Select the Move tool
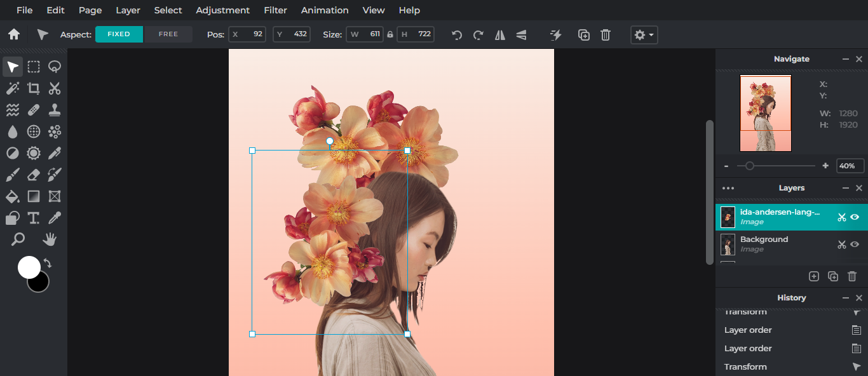Image resolution: width=868 pixels, height=376 pixels. (12, 66)
